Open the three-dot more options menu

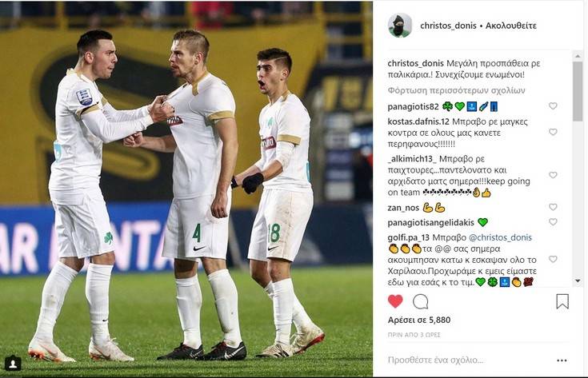562,360
